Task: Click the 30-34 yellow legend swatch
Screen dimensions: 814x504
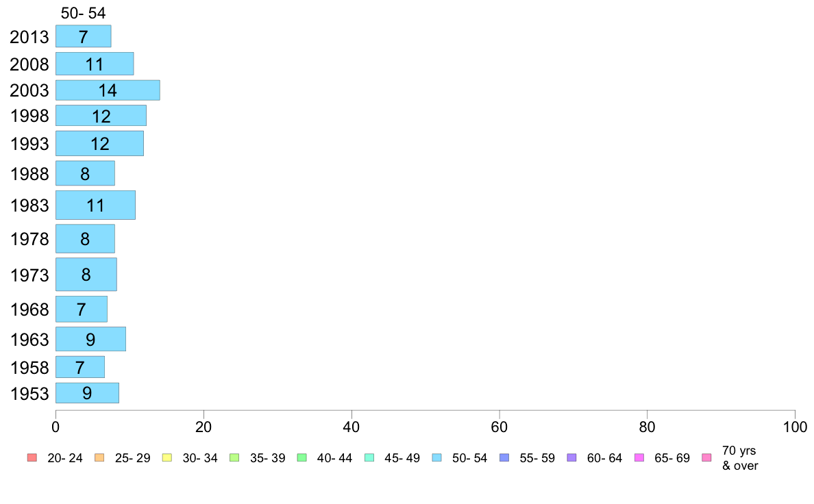Action: click(167, 458)
